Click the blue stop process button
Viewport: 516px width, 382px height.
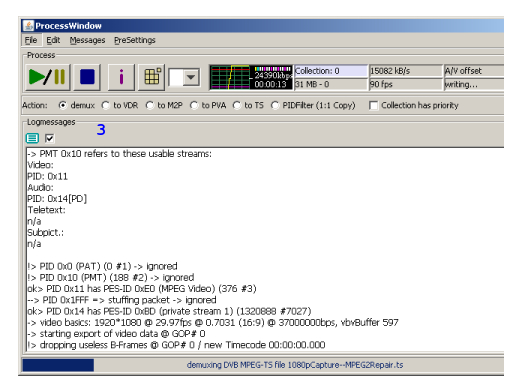tap(87, 77)
